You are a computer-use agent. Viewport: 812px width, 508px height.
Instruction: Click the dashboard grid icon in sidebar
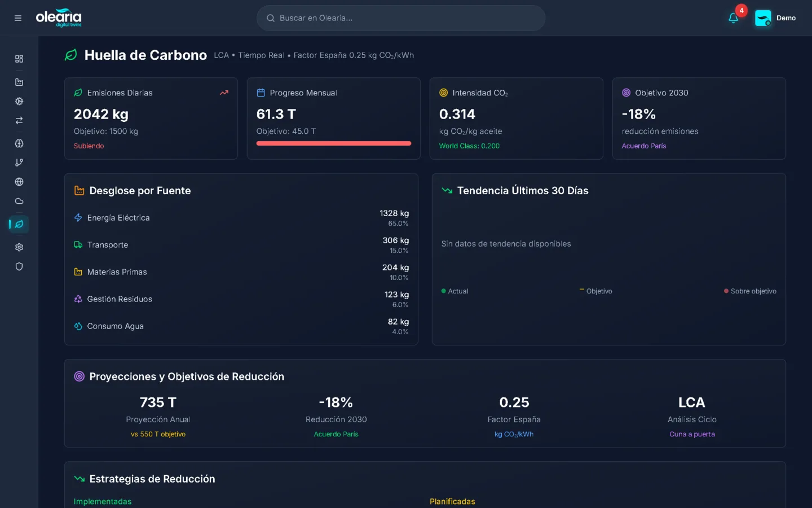19,59
